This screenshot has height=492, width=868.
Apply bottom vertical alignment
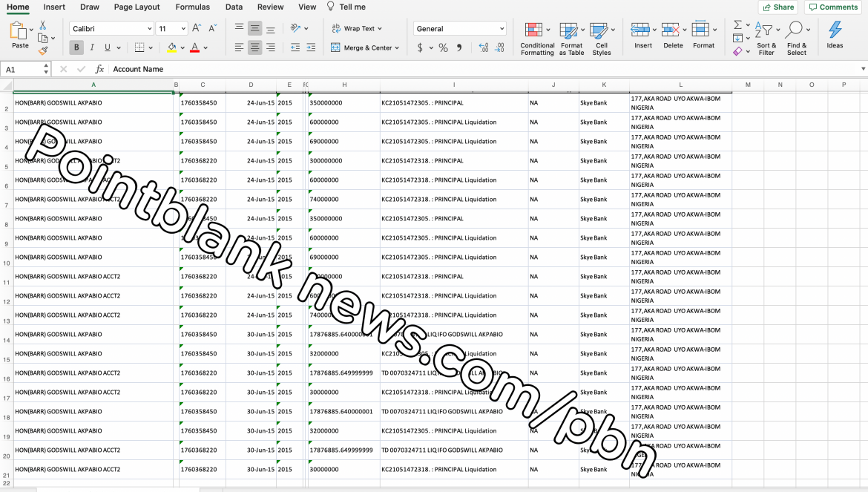[271, 28]
